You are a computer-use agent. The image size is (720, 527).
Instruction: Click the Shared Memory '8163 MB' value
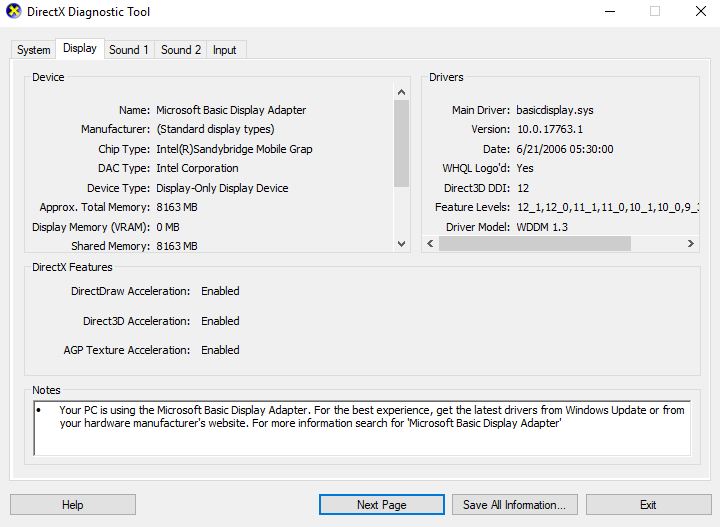click(177, 247)
